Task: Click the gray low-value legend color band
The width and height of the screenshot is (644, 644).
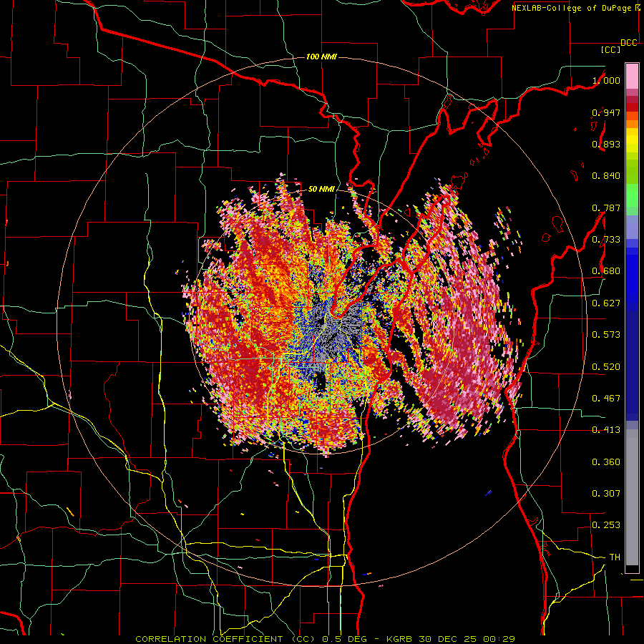Action: [632, 497]
